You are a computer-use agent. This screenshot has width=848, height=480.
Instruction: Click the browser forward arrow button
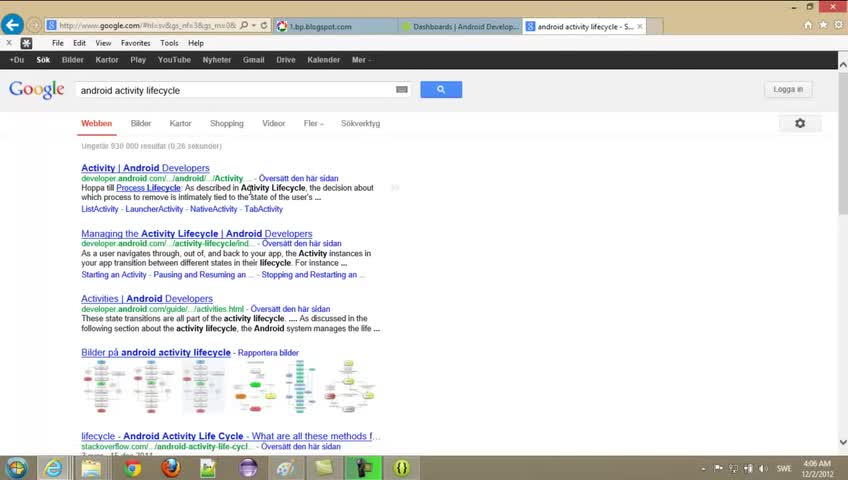pyautogui.click(x=34, y=25)
